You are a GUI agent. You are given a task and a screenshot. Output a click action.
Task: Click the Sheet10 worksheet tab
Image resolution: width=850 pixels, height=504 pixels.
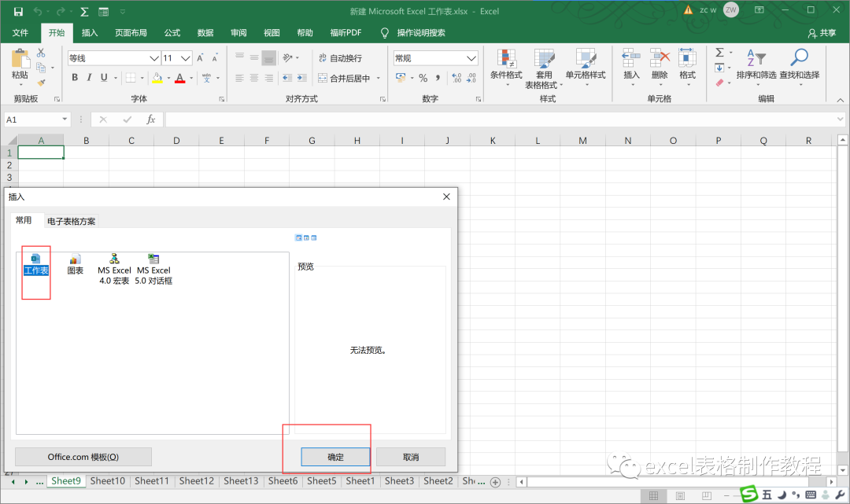[107, 480]
